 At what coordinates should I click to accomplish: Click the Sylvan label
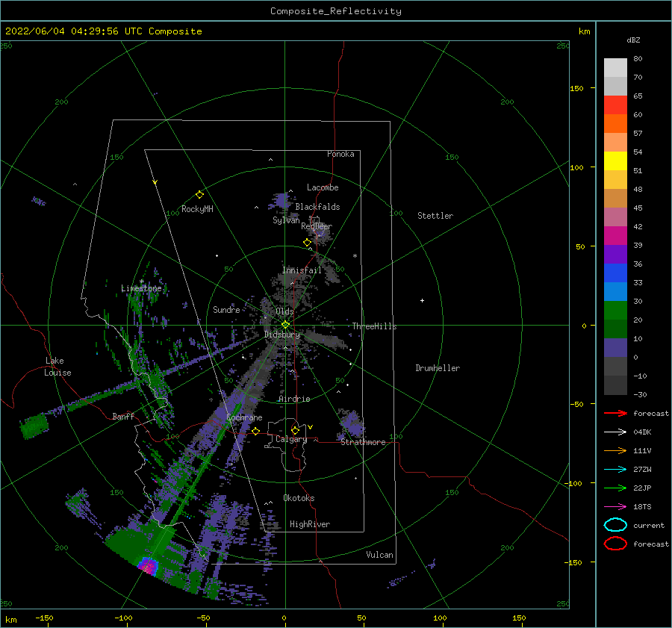[286, 220]
